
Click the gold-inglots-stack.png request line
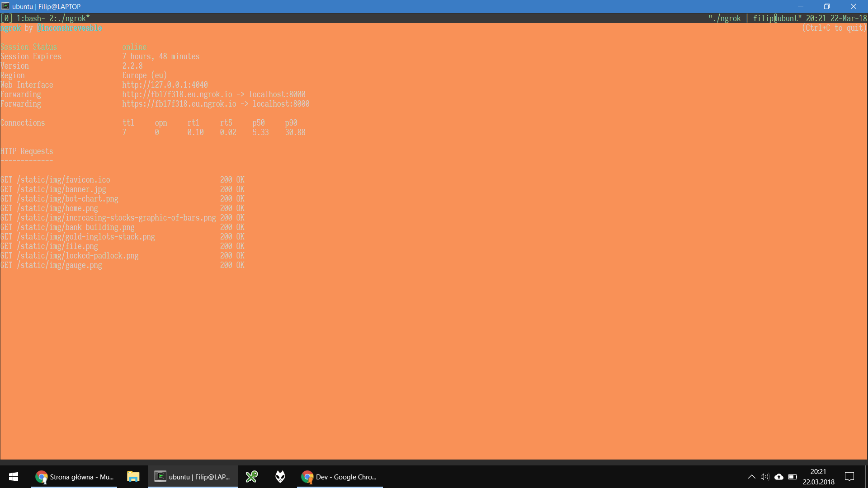123,237
